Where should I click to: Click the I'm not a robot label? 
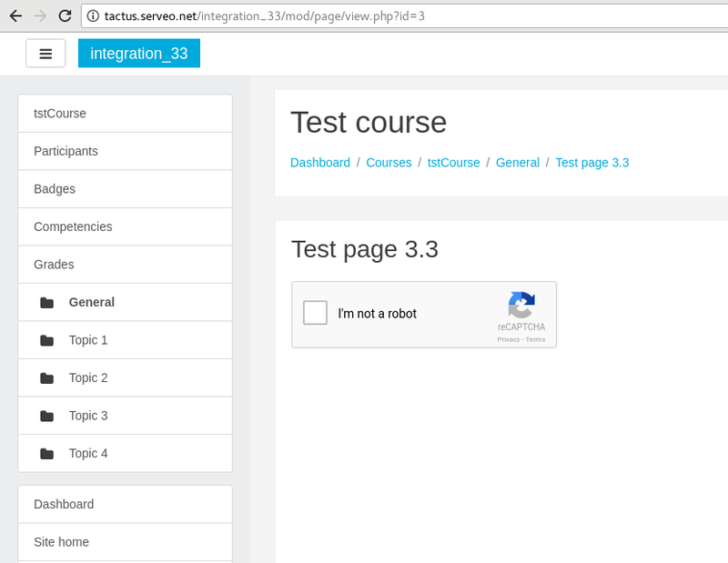(377, 314)
